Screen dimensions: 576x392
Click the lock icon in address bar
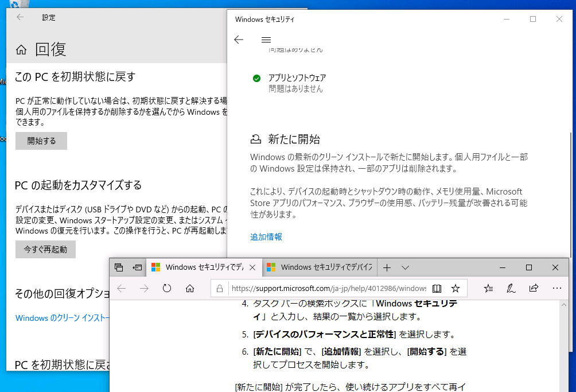(x=220, y=288)
